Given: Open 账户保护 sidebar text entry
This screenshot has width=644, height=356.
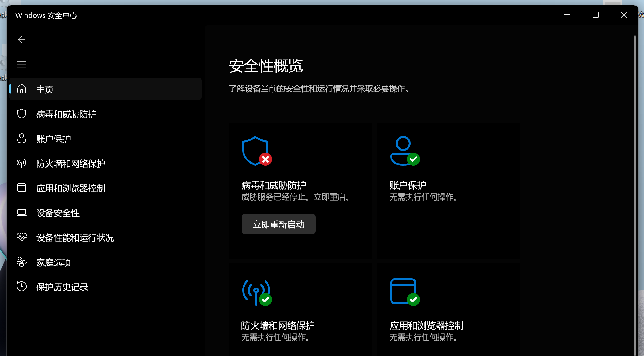Looking at the screenshot, I should [54, 139].
